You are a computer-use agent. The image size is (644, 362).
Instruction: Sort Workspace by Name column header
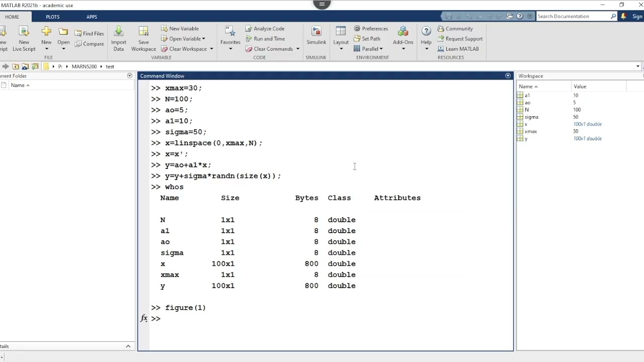545,86
